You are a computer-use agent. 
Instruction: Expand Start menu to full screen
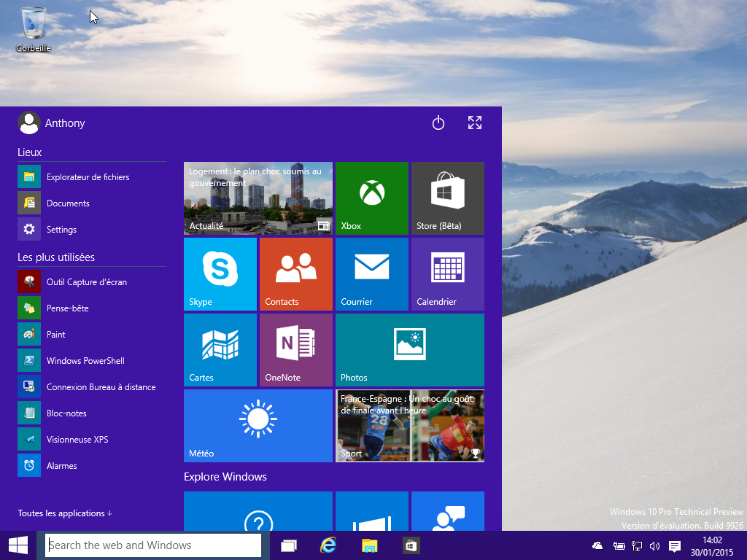[475, 123]
